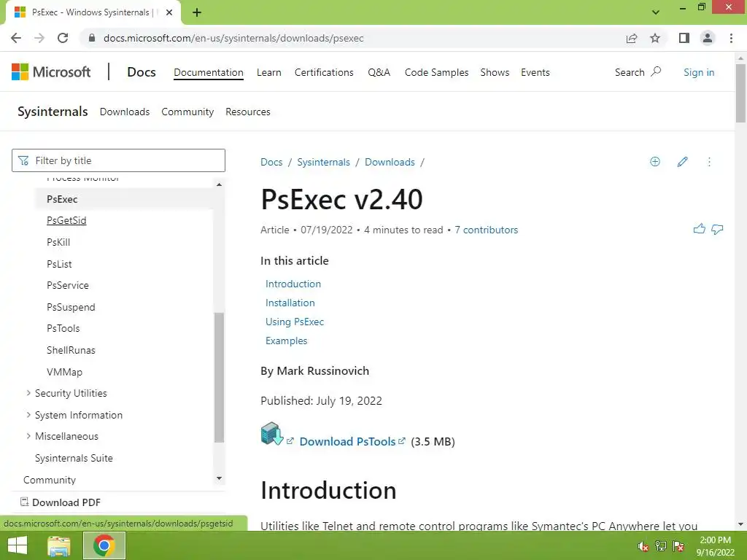Open PsList in the sidebar
Screen dimensions: 747x560
[59, 264]
